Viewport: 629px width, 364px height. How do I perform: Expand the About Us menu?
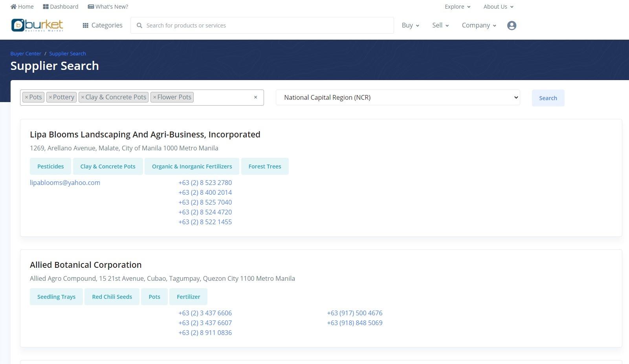(x=499, y=7)
